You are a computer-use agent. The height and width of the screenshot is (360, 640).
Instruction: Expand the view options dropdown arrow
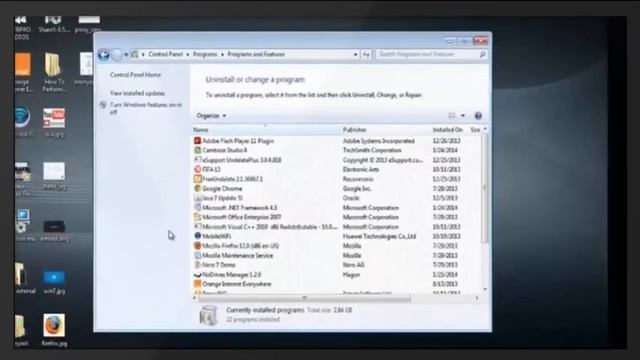[463, 116]
